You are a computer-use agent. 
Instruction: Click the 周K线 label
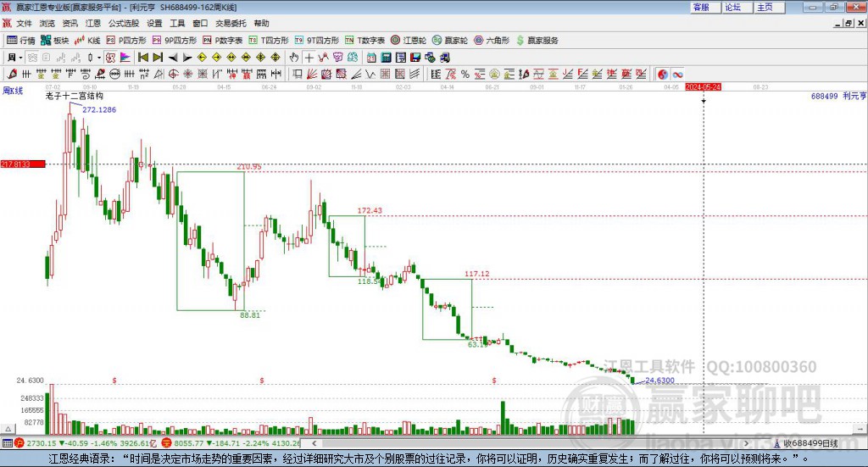13,91
